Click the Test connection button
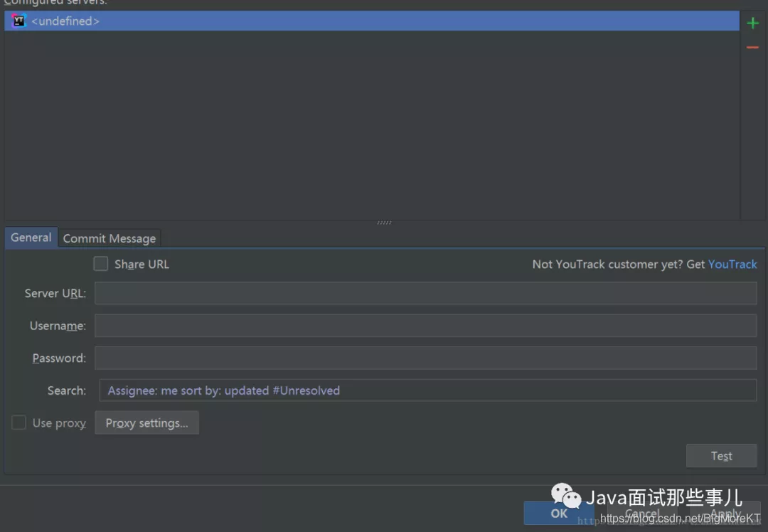768x532 pixels. pyautogui.click(x=722, y=456)
